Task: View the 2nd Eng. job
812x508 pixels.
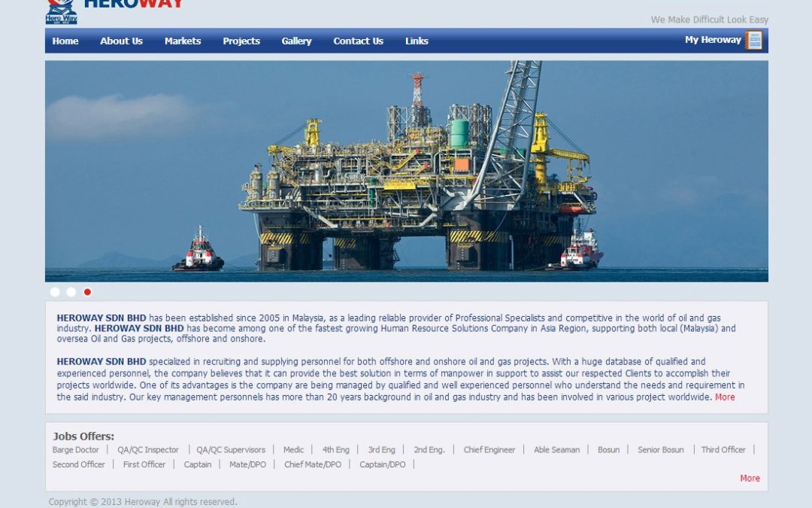Action: (429, 450)
